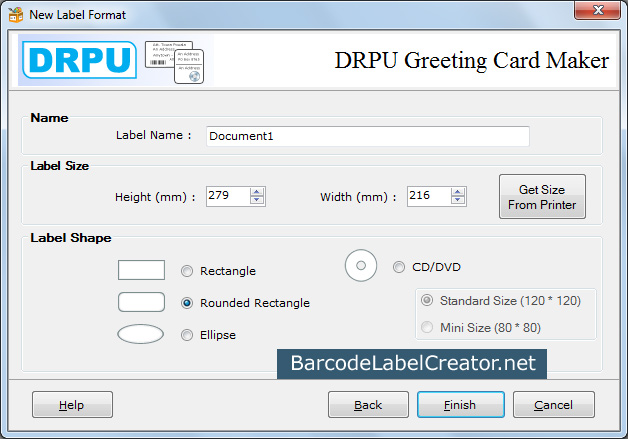Click the Label Name text field
The width and height of the screenshot is (628, 439).
pos(368,136)
